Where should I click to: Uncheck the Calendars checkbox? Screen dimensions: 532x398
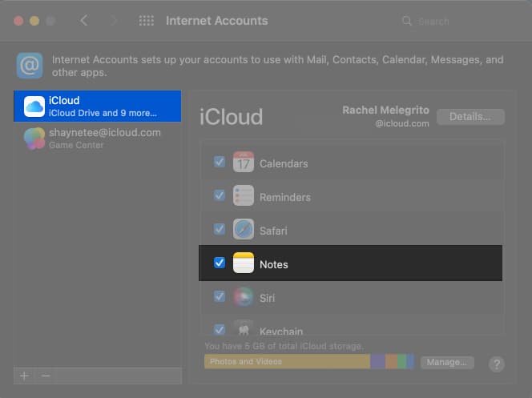(x=220, y=162)
